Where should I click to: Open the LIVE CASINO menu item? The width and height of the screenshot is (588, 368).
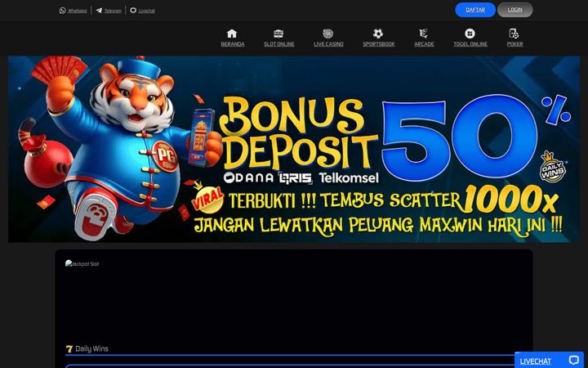point(328,44)
